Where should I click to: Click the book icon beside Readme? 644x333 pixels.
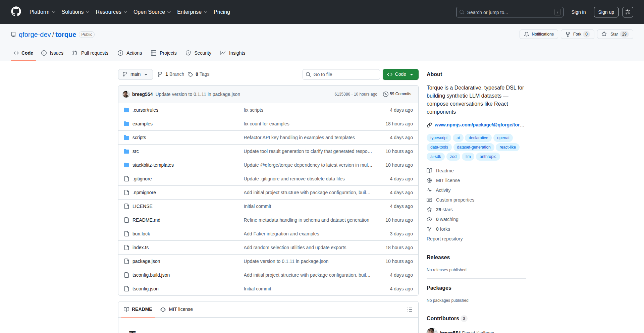[x=429, y=171]
